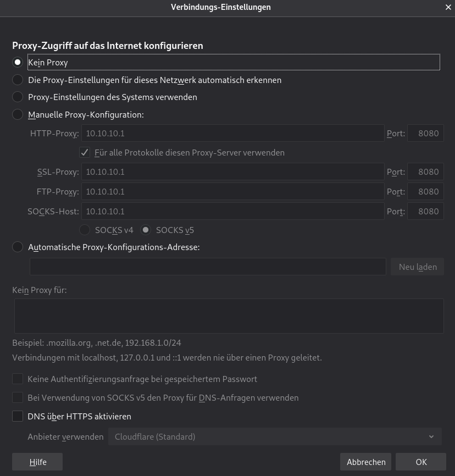455x476 pixels.
Task: Select the SOCKS v5 option
Action: click(145, 230)
